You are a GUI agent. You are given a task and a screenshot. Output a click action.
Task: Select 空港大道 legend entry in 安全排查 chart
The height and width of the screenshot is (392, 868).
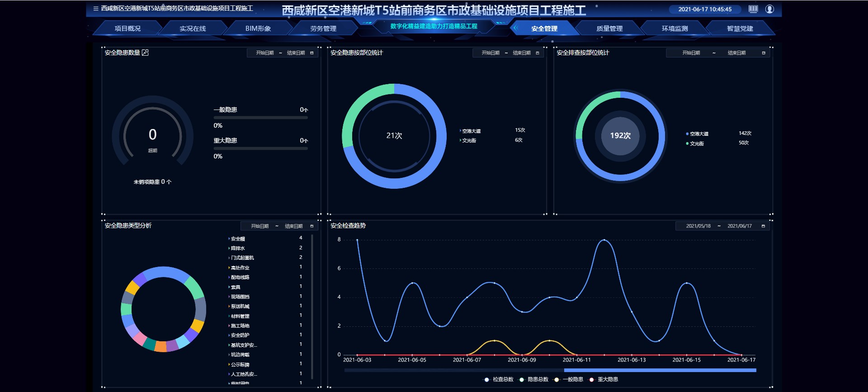click(x=698, y=134)
